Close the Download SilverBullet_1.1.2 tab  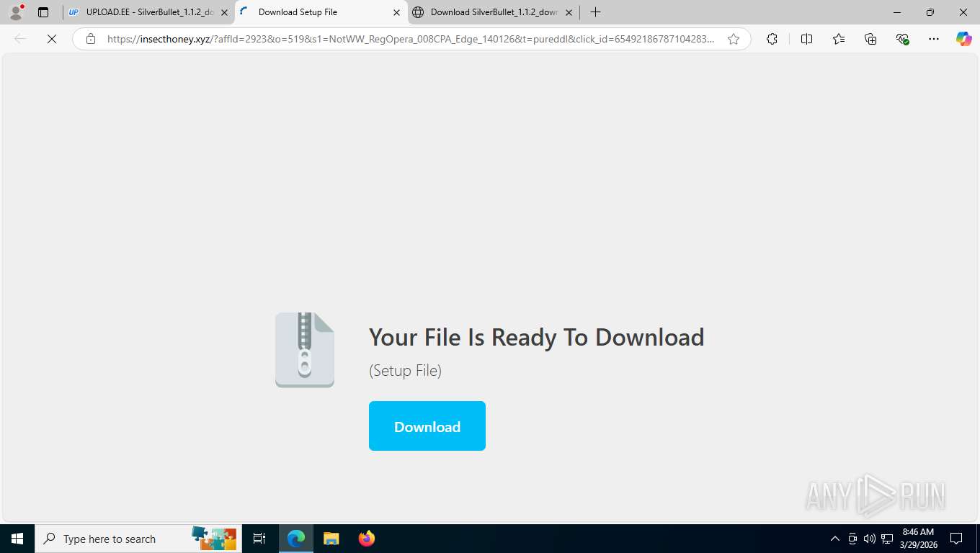(x=569, y=12)
